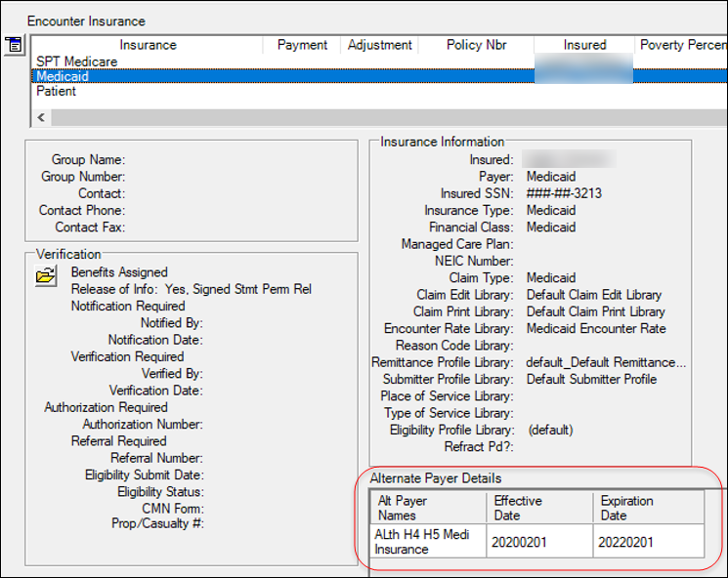The image size is (728, 578).
Task: Click the Insurance Type value Medicaid
Action: point(551,210)
